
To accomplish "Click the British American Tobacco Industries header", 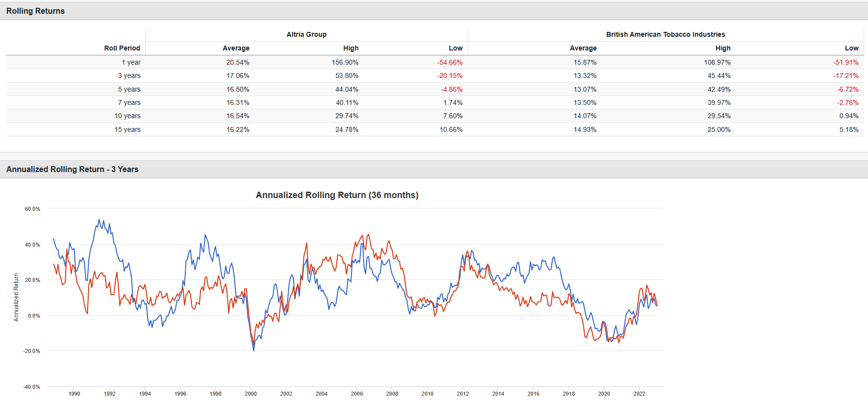I will (x=665, y=34).
